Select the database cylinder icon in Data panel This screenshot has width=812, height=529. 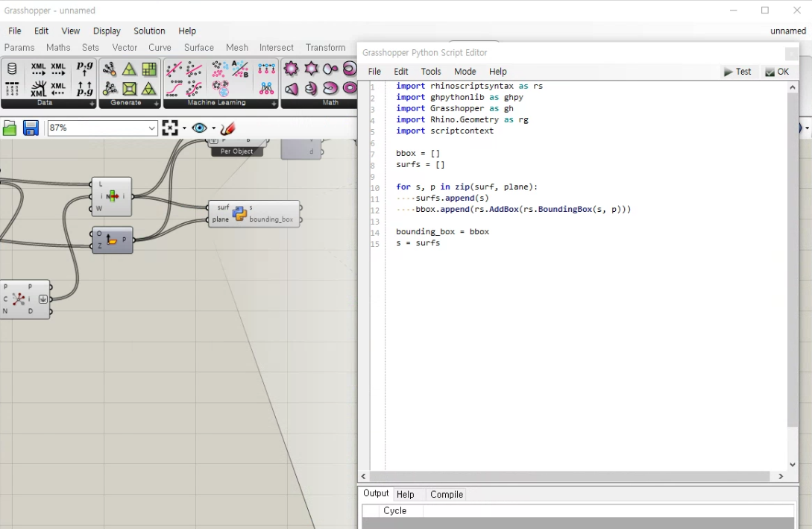pos(12,69)
